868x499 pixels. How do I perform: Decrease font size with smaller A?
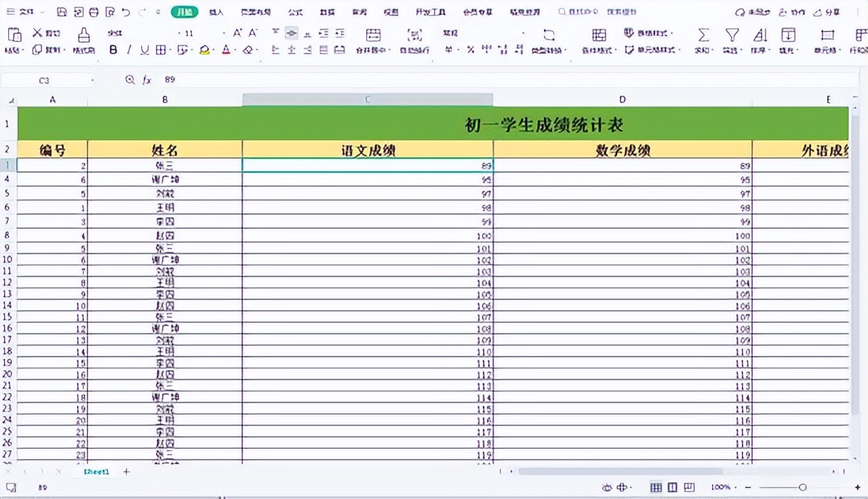[x=253, y=33]
